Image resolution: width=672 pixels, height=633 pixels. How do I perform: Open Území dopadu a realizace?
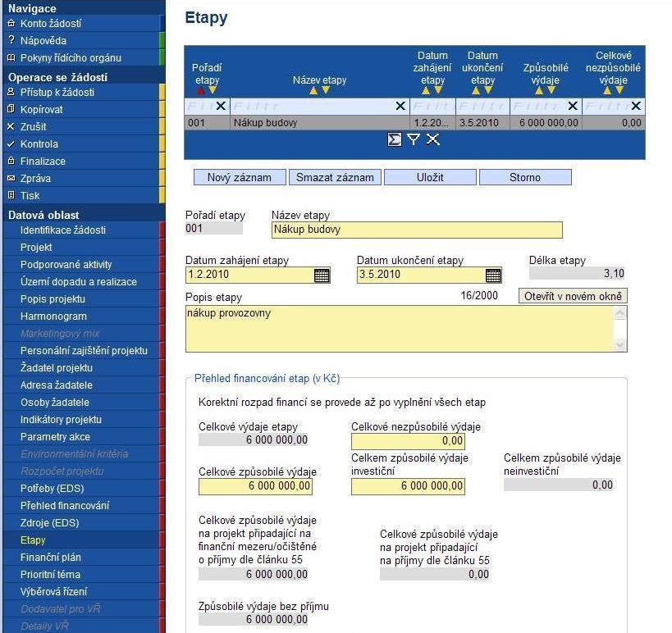81,282
